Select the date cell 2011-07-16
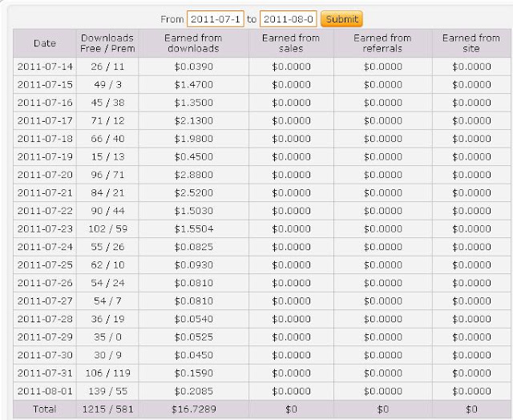Image resolution: width=513 pixels, height=420 pixels. coord(45,103)
